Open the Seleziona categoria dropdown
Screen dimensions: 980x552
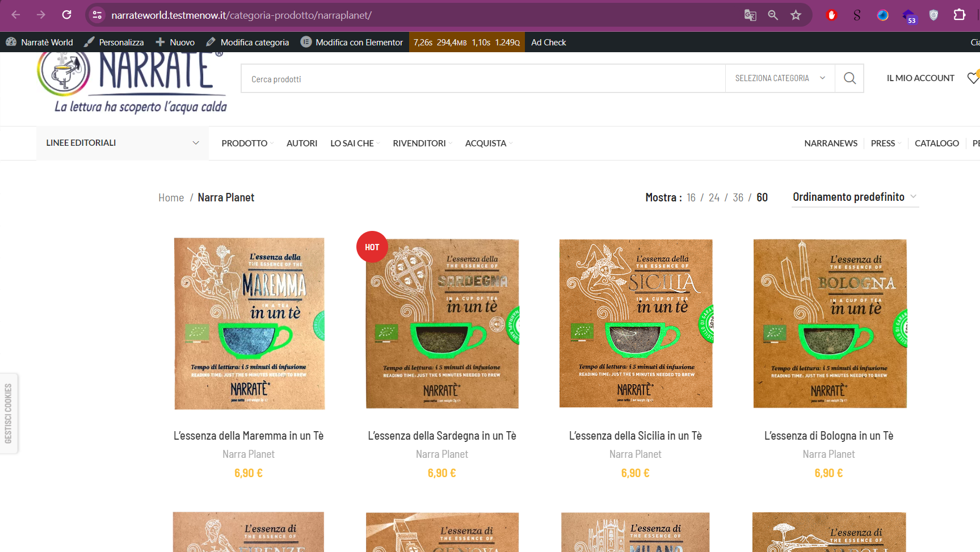point(780,78)
